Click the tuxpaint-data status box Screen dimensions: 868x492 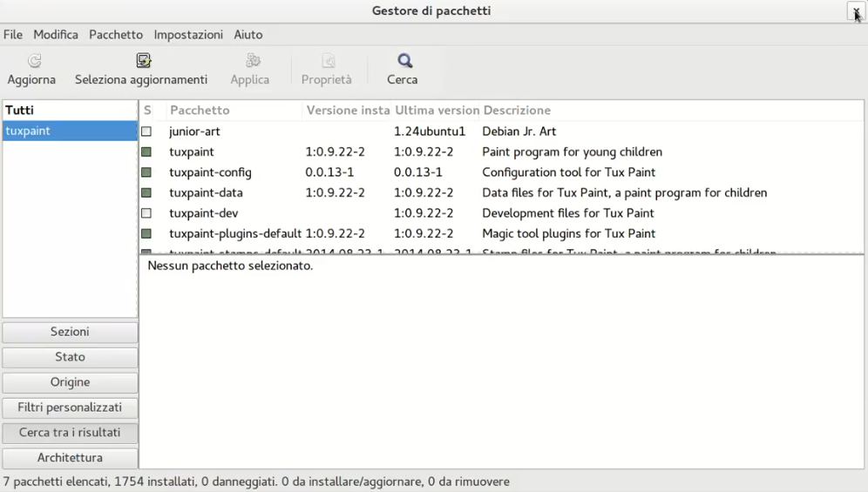coord(146,192)
